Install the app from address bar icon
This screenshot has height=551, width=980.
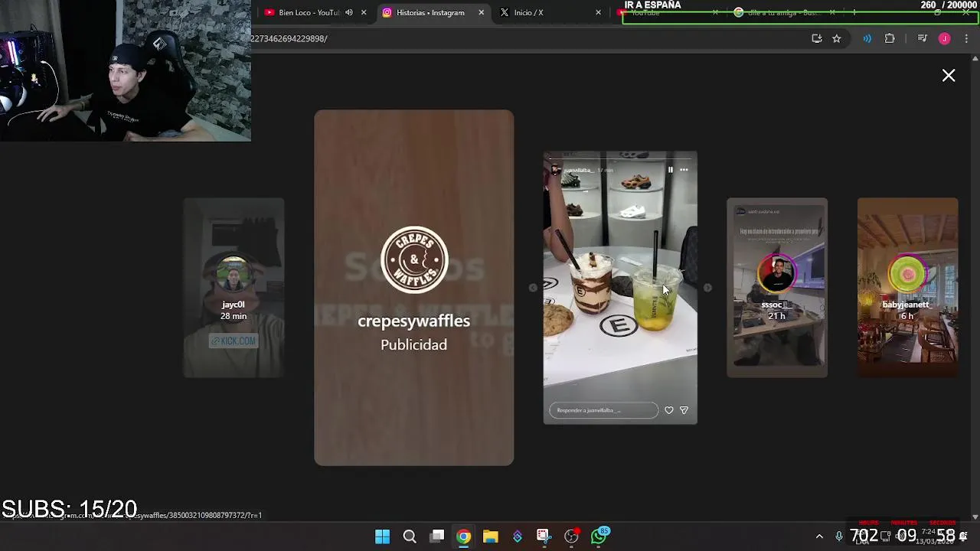tap(817, 38)
